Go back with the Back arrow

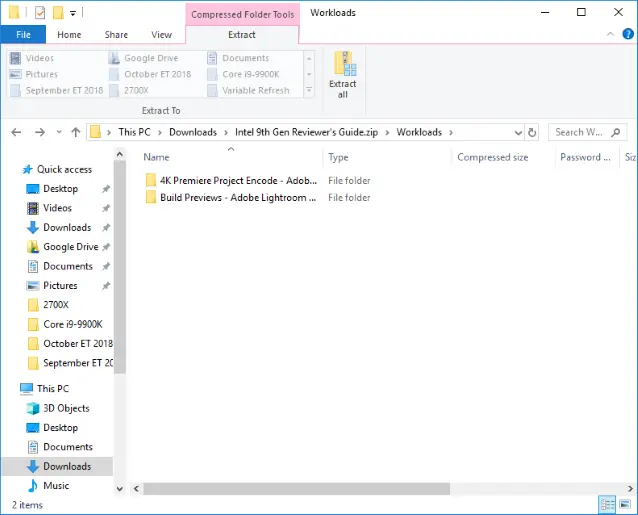(x=16, y=132)
